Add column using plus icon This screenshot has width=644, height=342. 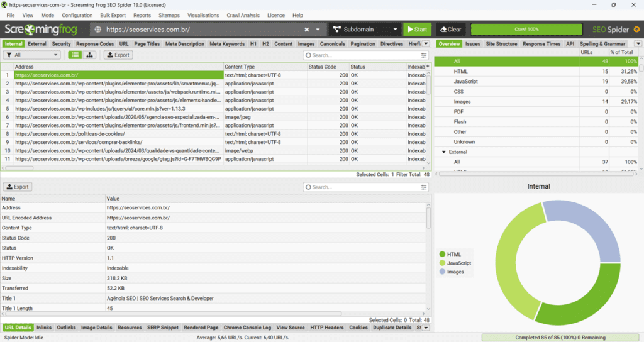click(x=428, y=67)
